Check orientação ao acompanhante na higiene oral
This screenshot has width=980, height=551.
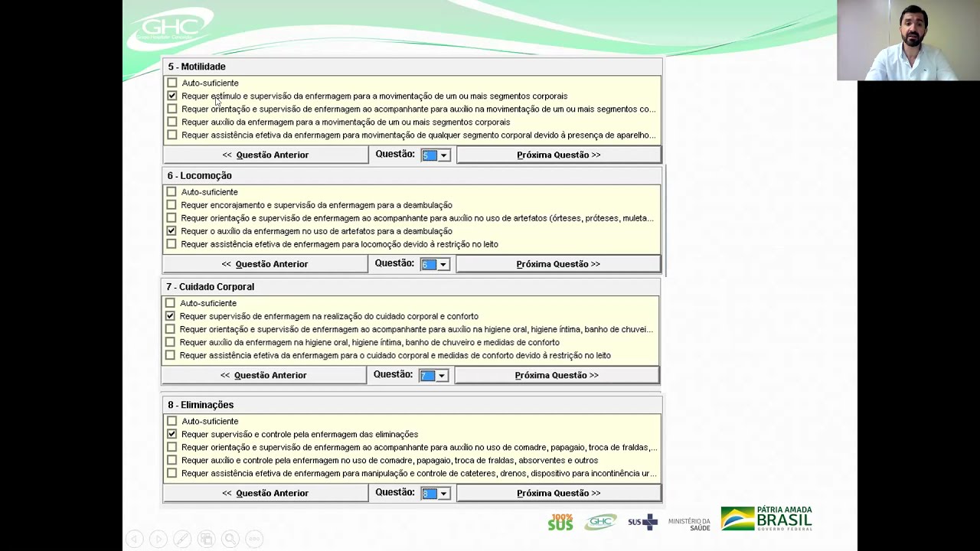click(170, 329)
